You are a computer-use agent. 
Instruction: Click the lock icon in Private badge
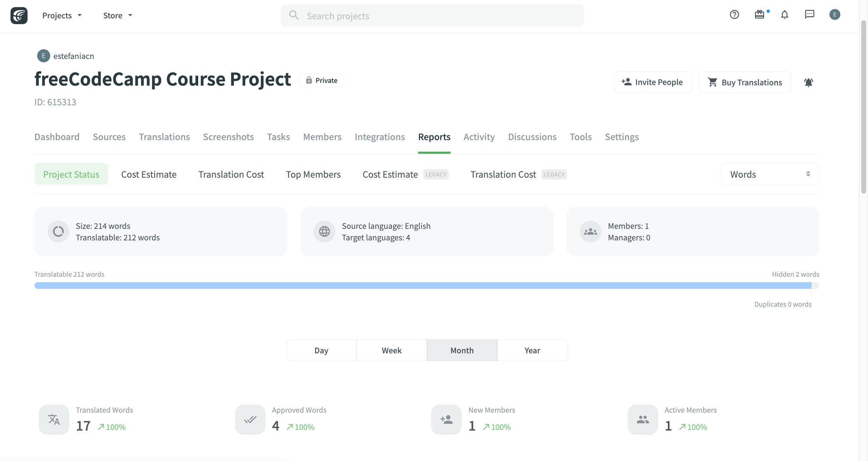[309, 80]
